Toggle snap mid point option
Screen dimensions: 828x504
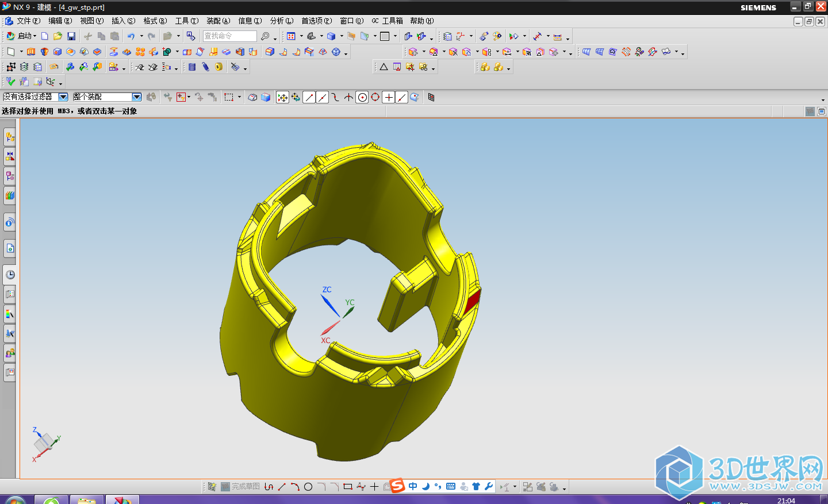click(x=323, y=97)
